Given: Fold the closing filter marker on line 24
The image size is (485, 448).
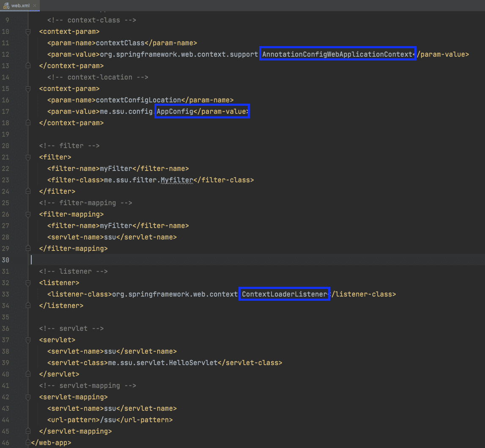Looking at the screenshot, I should [x=28, y=191].
